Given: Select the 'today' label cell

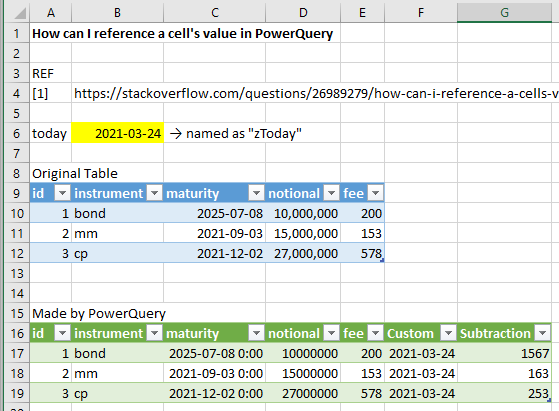Looking at the screenshot, I should (x=51, y=133).
